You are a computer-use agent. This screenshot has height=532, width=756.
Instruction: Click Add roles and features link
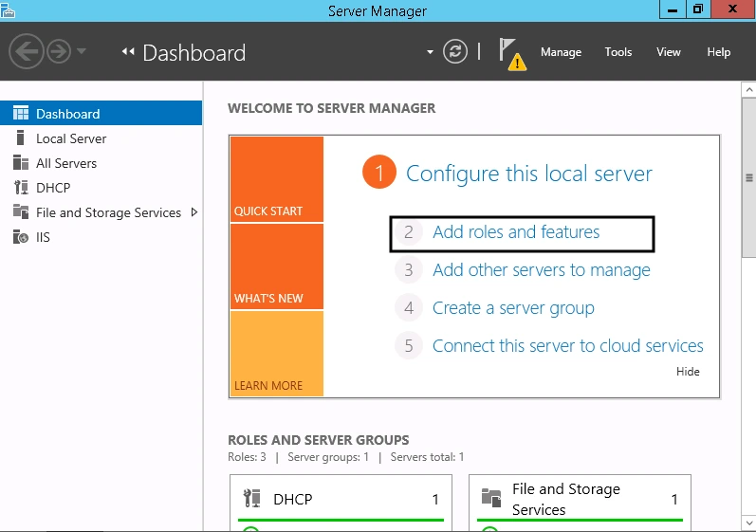tap(516, 232)
